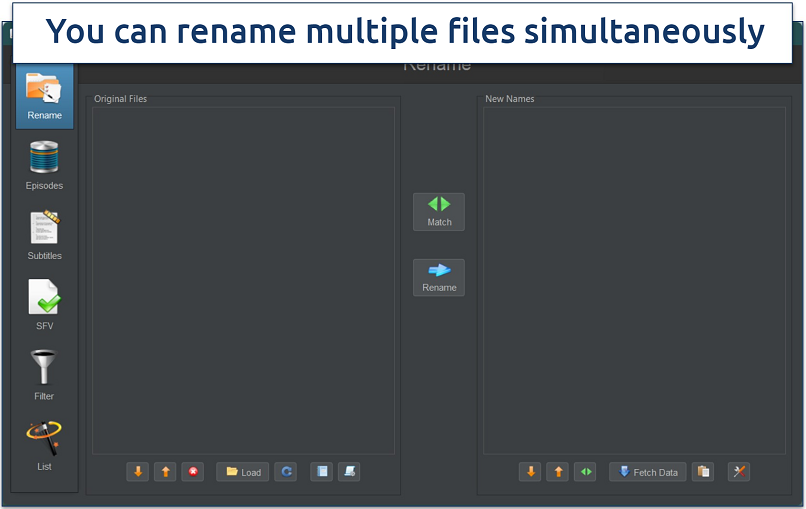Open the Episodes panel in sidebar

pos(44,165)
